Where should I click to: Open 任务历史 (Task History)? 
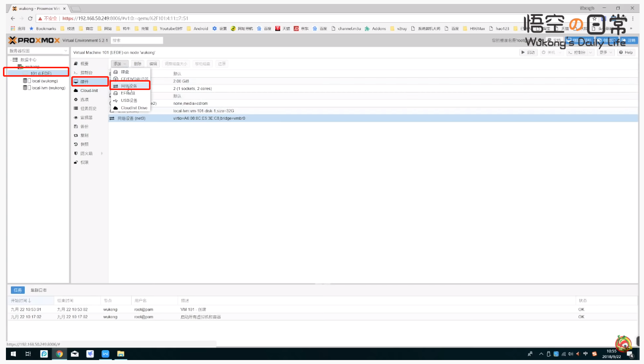[89, 108]
